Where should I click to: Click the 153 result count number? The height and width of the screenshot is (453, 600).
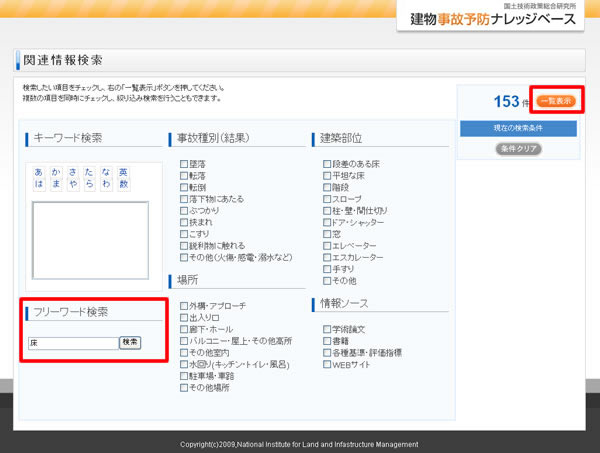point(506,101)
